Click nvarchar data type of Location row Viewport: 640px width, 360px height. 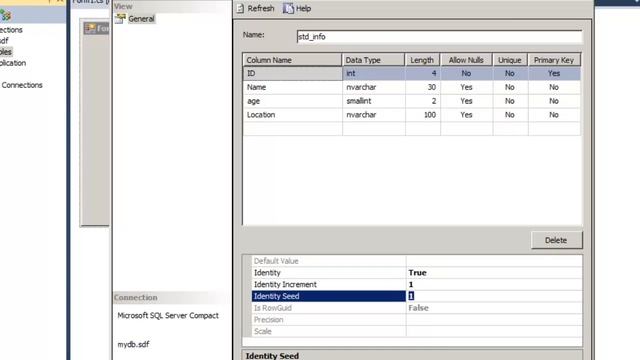click(x=374, y=115)
